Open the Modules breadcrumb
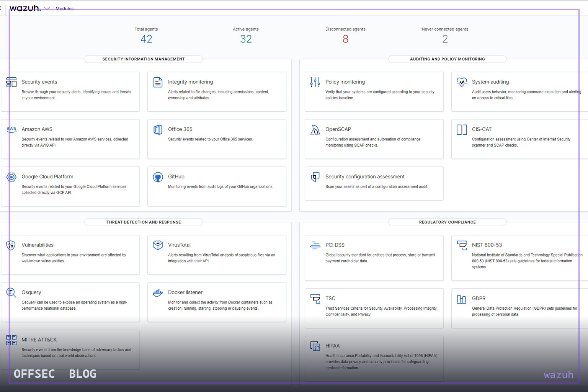This screenshot has width=588, height=392. coord(64,8)
